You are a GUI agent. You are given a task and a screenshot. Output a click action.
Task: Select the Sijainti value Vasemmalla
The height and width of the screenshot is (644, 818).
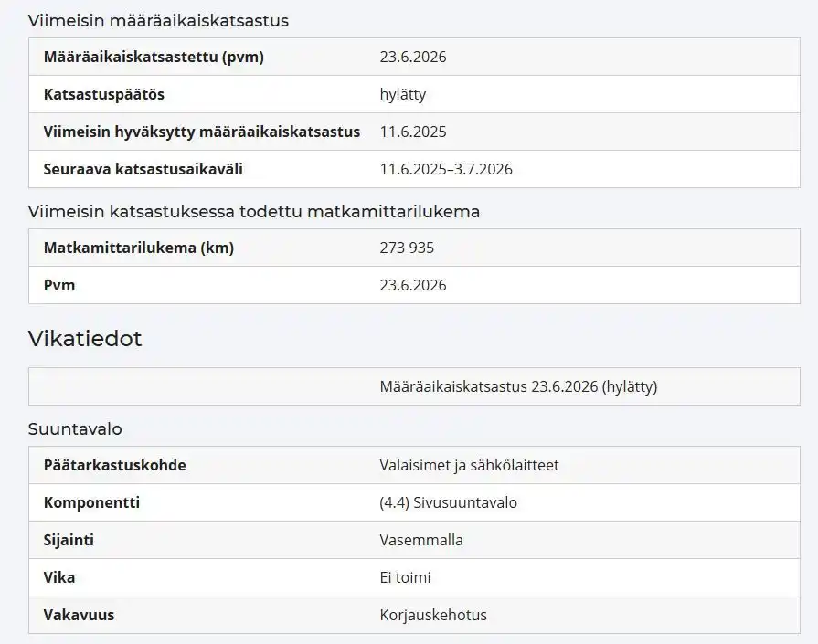(421, 540)
